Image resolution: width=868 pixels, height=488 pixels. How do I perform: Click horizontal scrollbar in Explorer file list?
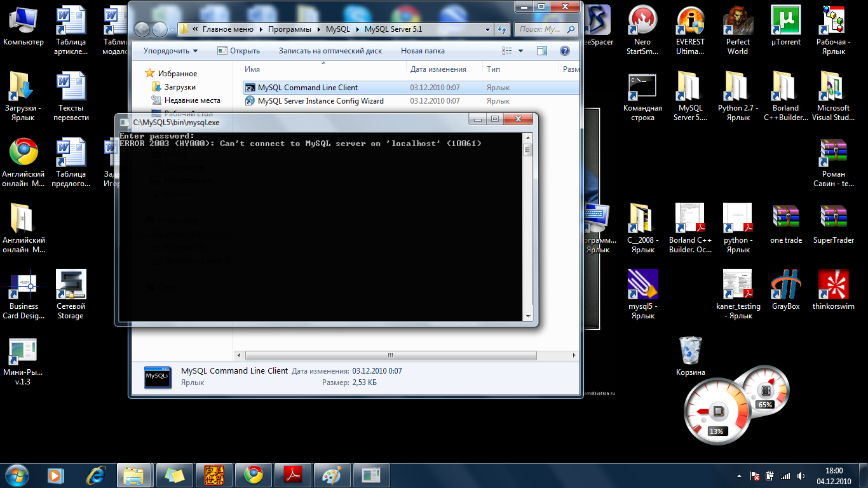(390, 356)
